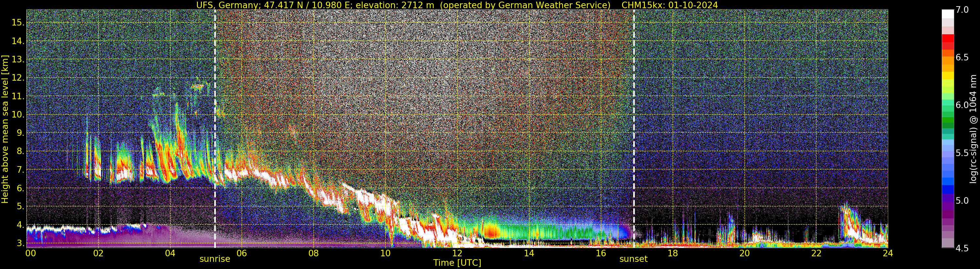
Task: Click the '13.' height axis tick label
Action: (x=18, y=59)
